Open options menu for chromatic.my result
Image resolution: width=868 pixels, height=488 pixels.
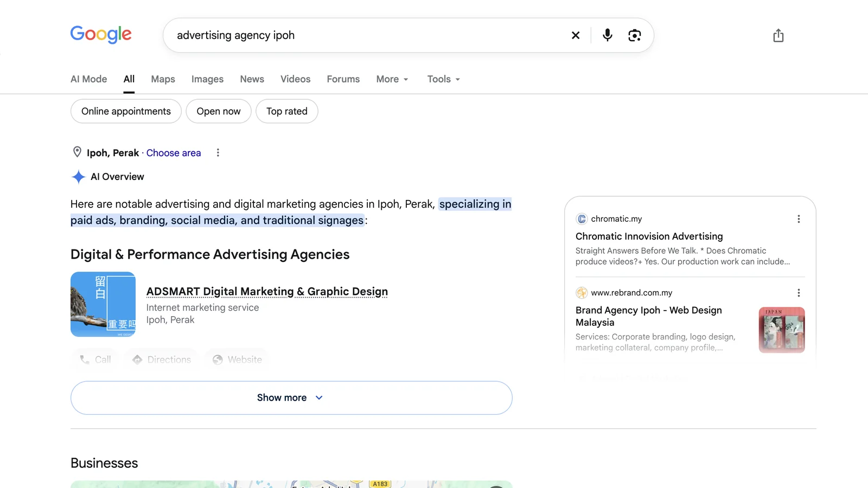tap(799, 219)
